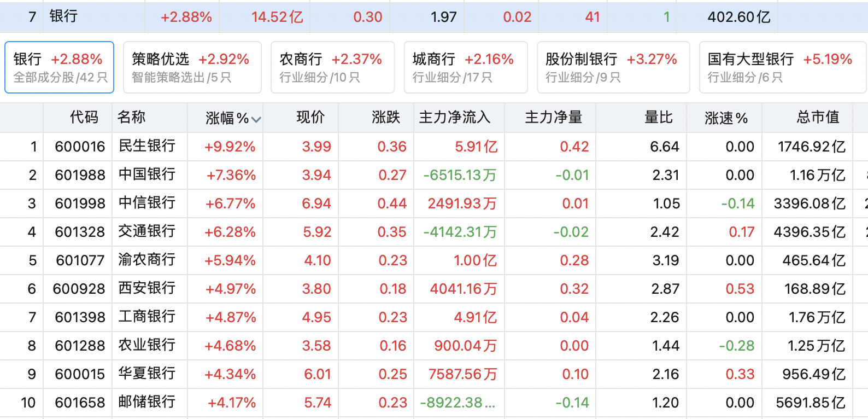Click the 量比 column header

[x=658, y=118]
